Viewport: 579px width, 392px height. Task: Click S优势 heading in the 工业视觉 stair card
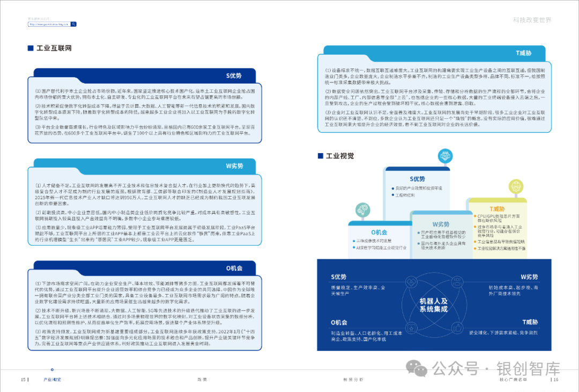click(x=417, y=179)
